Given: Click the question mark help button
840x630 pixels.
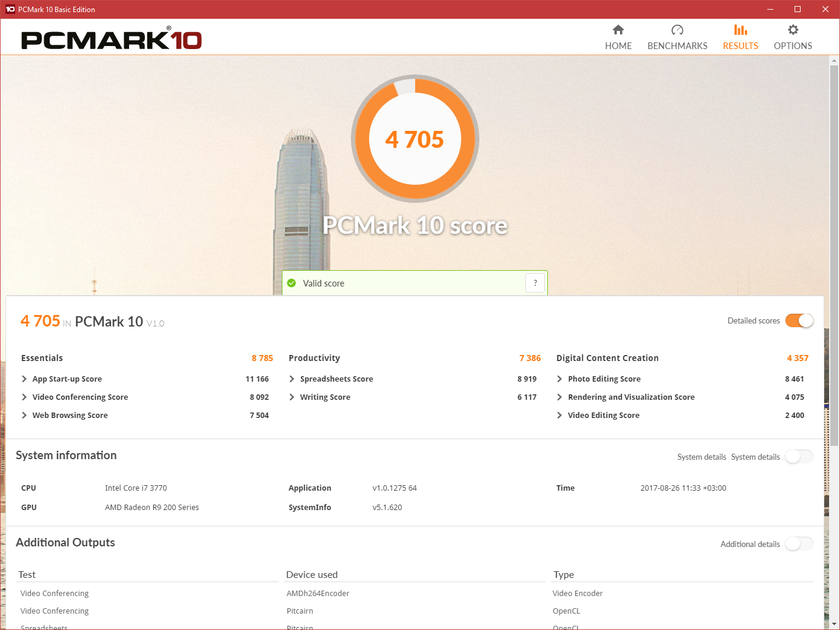Looking at the screenshot, I should pyautogui.click(x=535, y=283).
